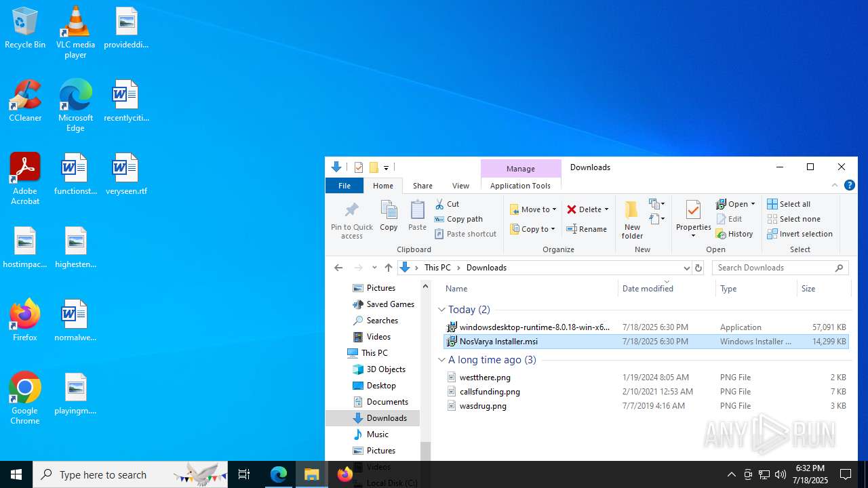Screen dimensions: 868x488
Task: Open the Application Tools tab
Action: [520, 186]
